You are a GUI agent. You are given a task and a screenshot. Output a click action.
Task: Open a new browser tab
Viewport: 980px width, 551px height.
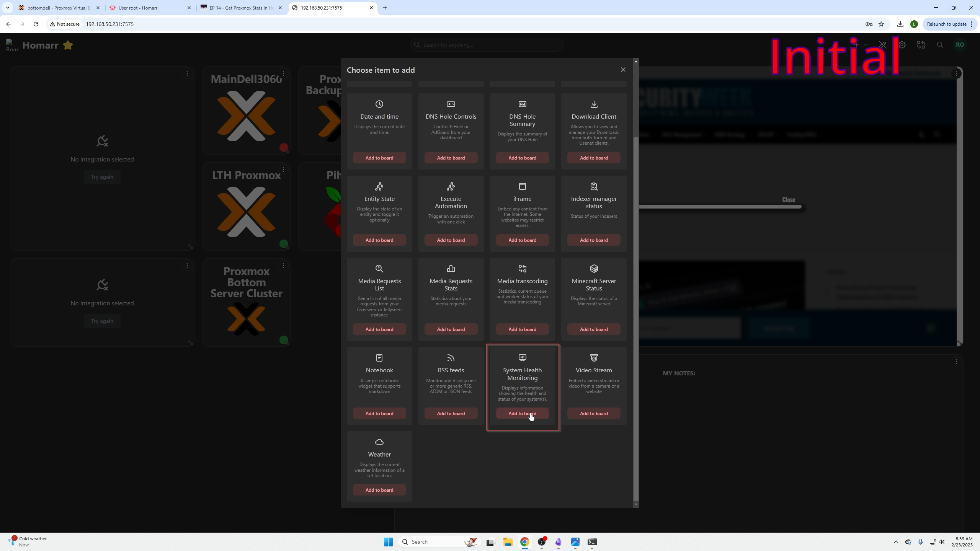385,8
